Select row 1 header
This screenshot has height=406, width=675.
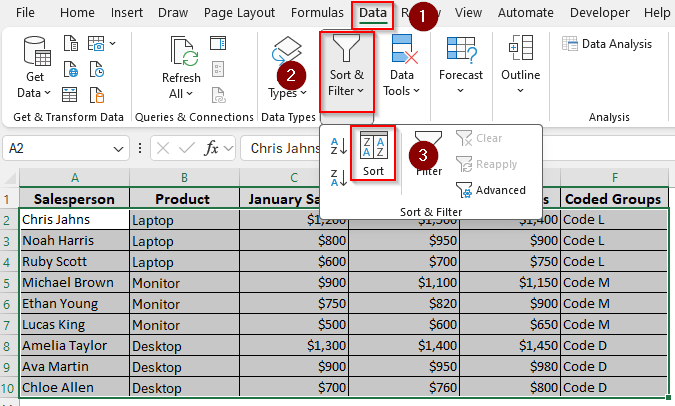tap(7, 199)
